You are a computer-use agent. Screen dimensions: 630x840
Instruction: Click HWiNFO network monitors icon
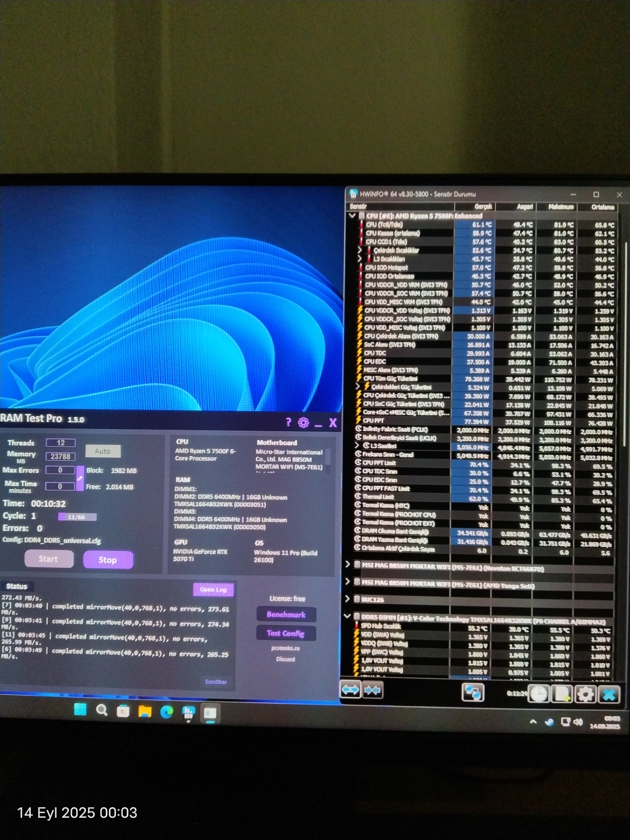click(x=472, y=692)
